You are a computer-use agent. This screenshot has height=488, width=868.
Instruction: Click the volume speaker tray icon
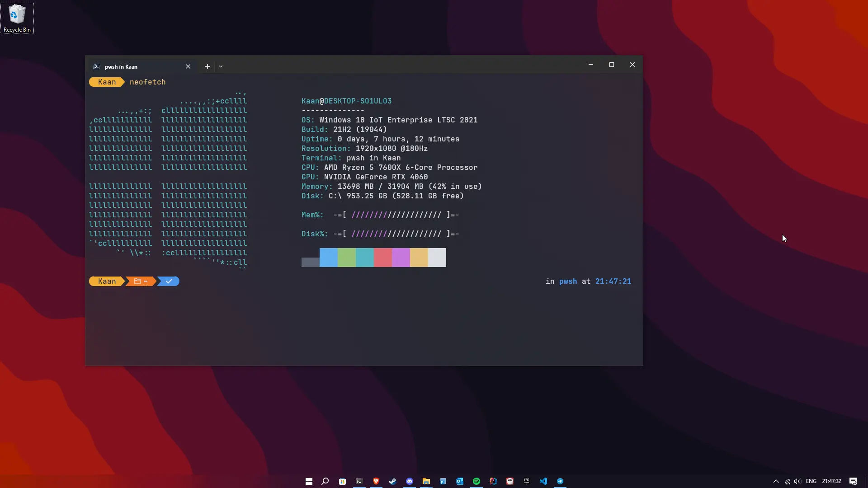point(797,481)
